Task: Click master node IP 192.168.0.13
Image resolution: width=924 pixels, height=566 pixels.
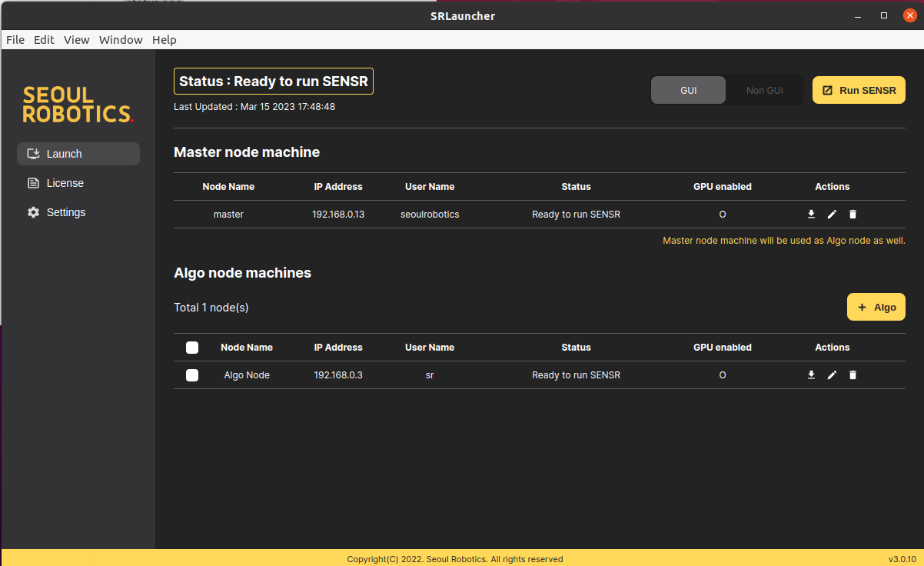Action: point(338,215)
